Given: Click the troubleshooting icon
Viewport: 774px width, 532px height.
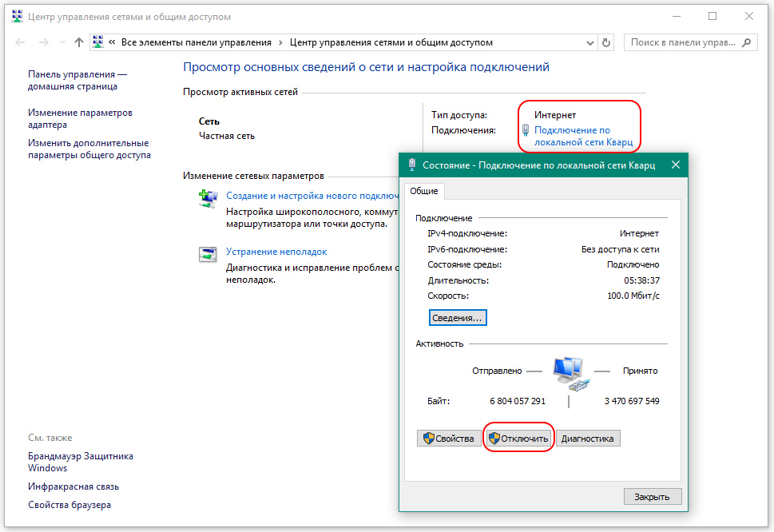Looking at the screenshot, I should (208, 254).
